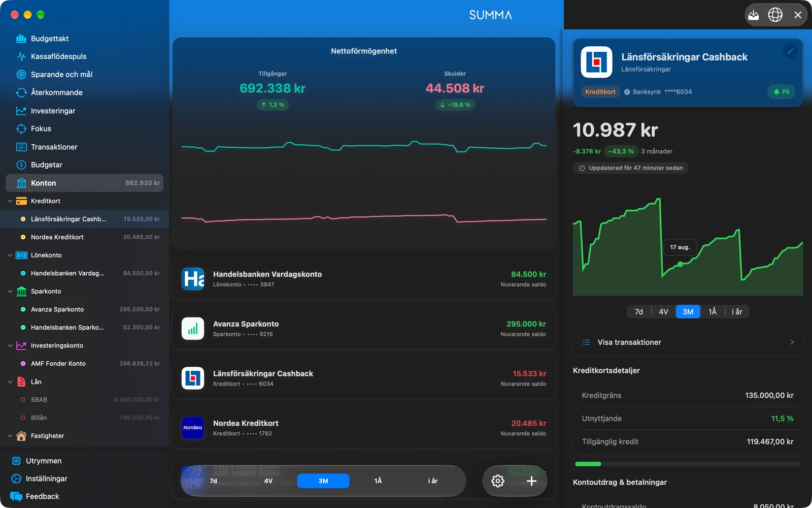Collapse the Lån group

coord(10,382)
